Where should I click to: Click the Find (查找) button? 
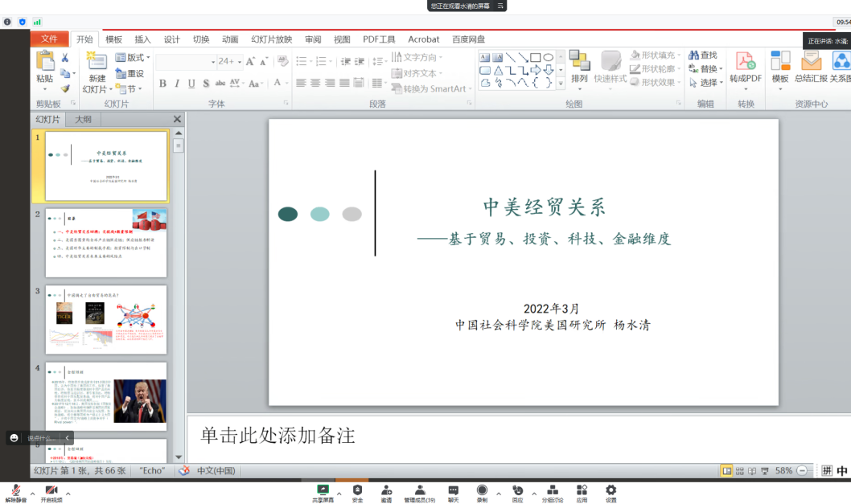(x=703, y=55)
